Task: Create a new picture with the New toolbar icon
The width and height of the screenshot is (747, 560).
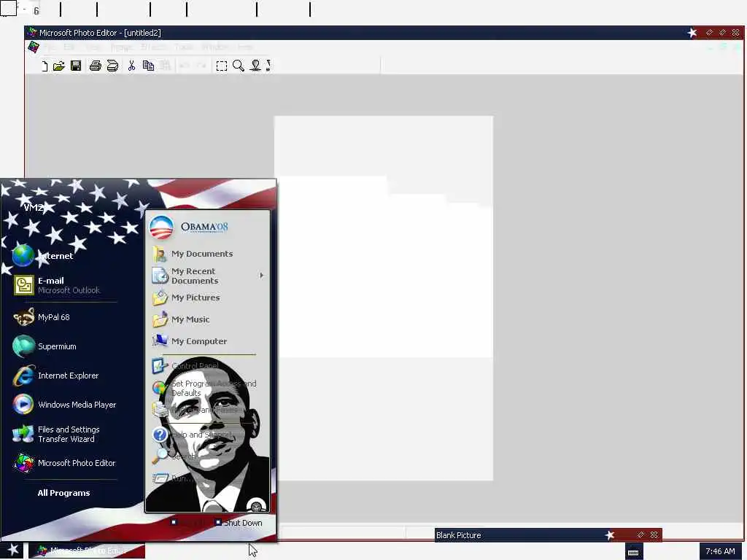Action: click(x=44, y=66)
